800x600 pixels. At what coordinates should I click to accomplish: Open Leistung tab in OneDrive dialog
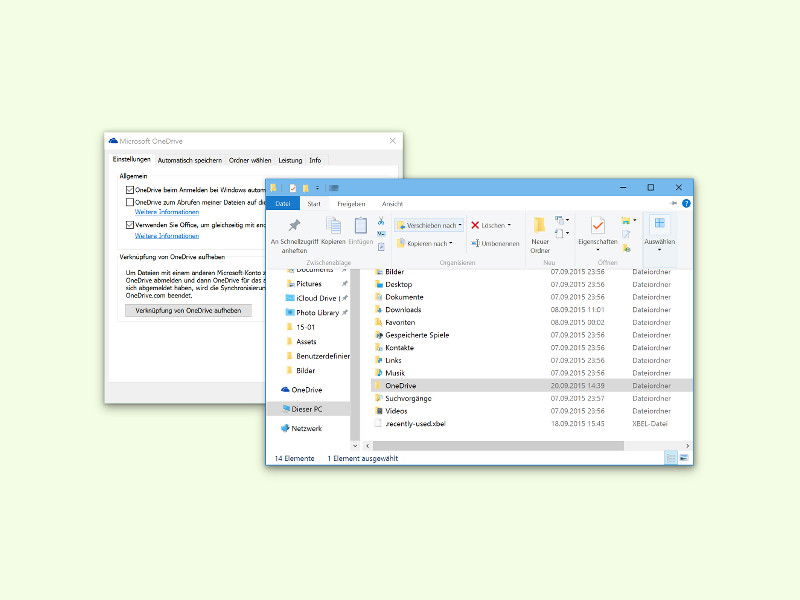point(290,160)
